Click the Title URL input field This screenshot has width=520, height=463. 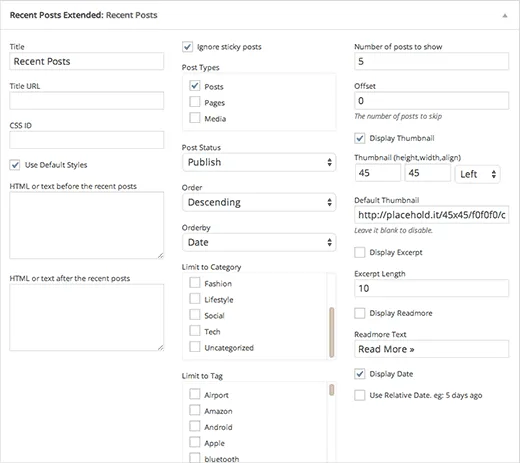tap(87, 101)
